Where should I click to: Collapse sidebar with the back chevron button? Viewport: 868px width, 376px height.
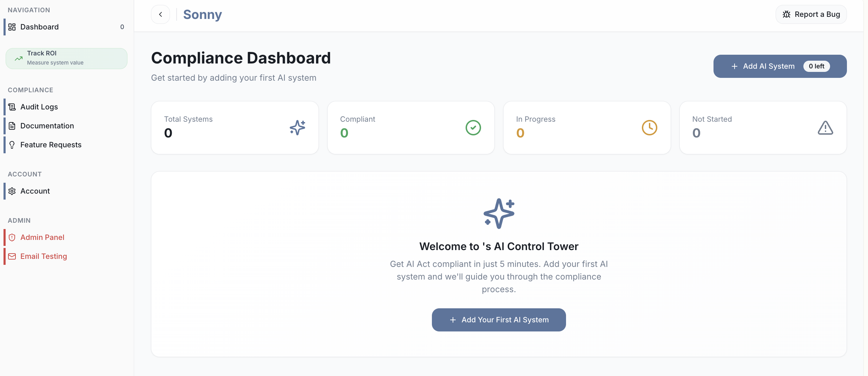pos(160,14)
